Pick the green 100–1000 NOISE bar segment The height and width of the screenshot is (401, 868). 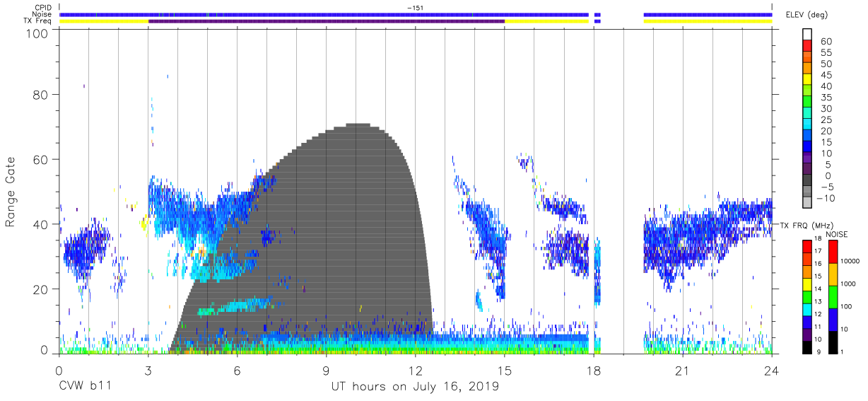coord(833,296)
